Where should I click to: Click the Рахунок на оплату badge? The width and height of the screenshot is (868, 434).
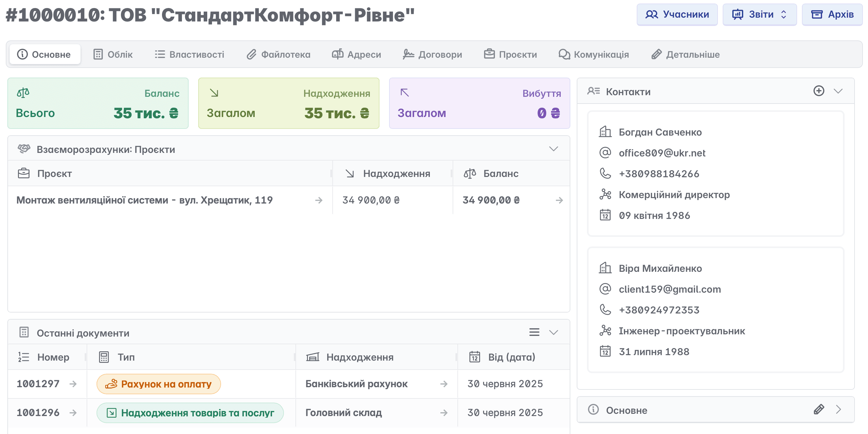coord(158,384)
